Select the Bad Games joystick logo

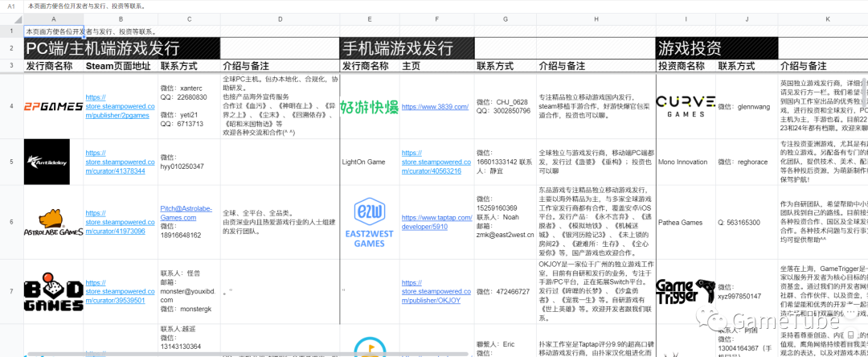54,291
